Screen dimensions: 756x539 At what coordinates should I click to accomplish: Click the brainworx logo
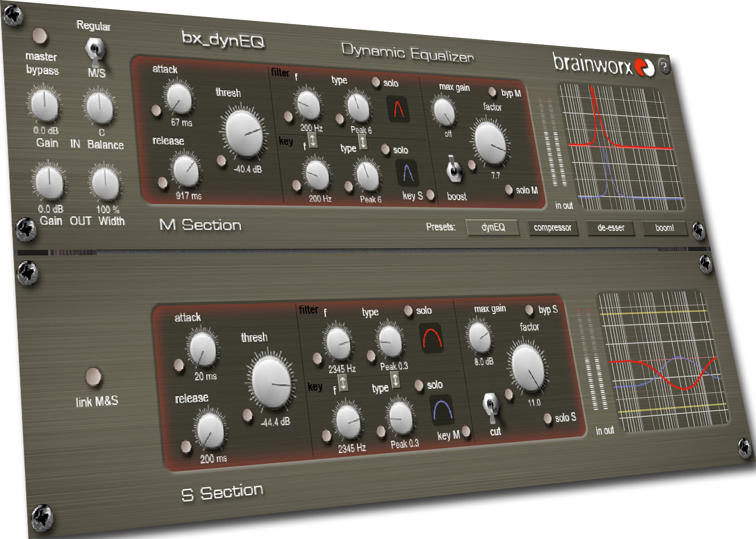tap(603, 65)
